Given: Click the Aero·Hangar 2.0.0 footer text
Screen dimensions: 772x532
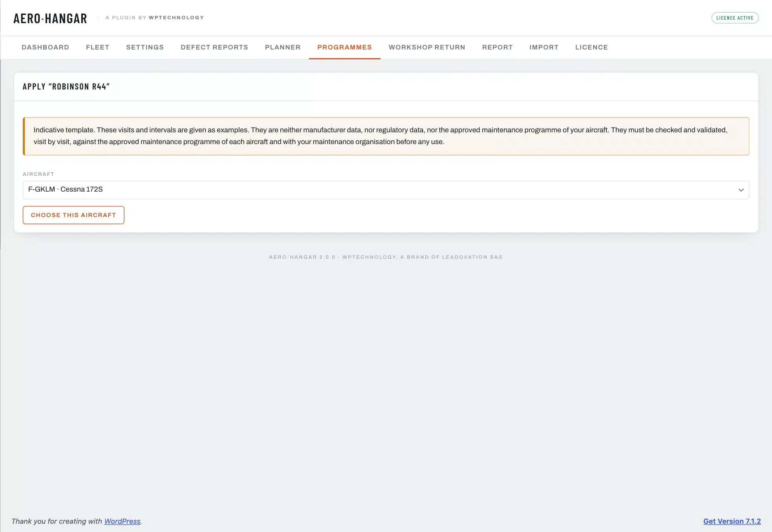Looking at the screenshot, I should [x=386, y=257].
